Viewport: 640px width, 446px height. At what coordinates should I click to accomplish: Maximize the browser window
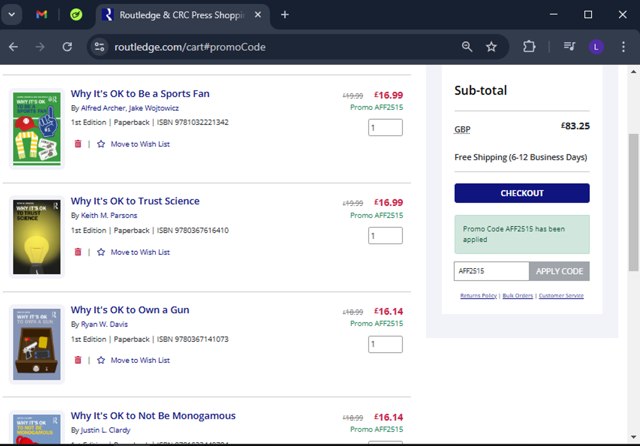[x=588, y=15]
